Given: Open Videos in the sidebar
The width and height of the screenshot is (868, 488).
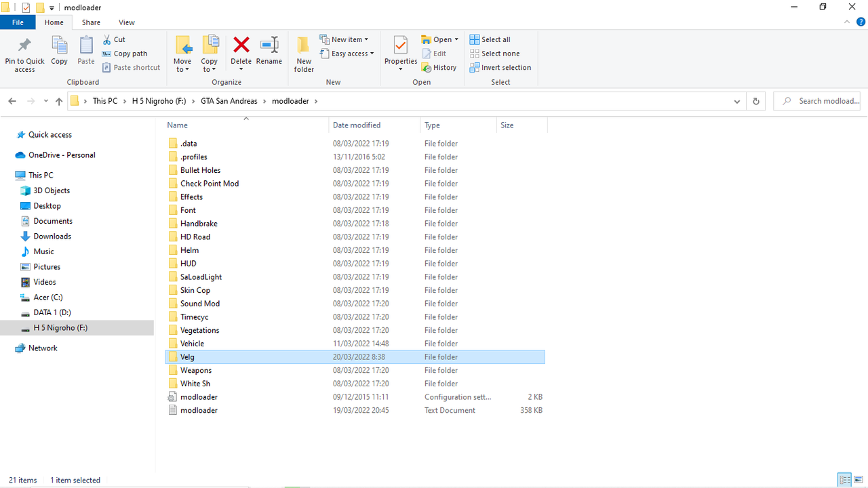Looking at the screenshot, I should coord(45,282).
